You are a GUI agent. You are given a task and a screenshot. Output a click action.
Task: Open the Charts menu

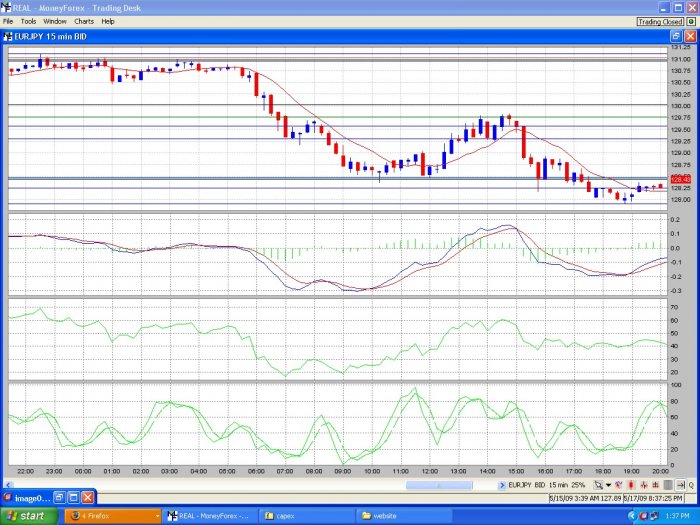[x=84, y=21]
